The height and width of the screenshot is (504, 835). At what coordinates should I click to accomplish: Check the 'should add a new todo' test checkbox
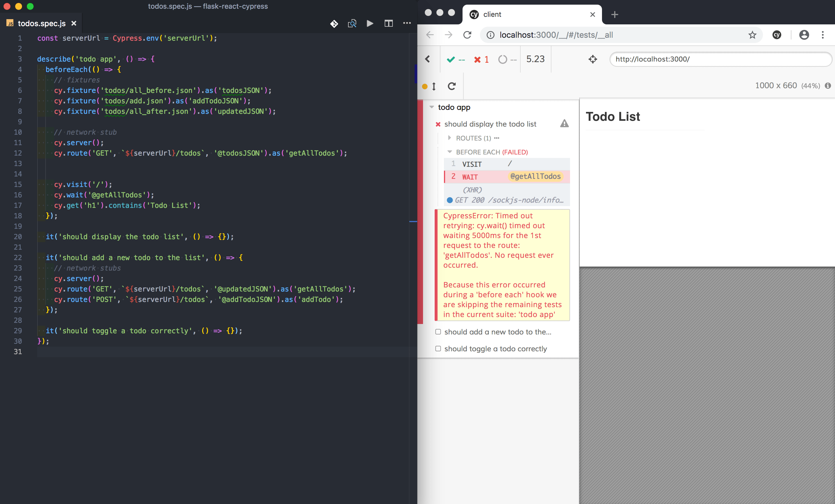coord(438,332)
